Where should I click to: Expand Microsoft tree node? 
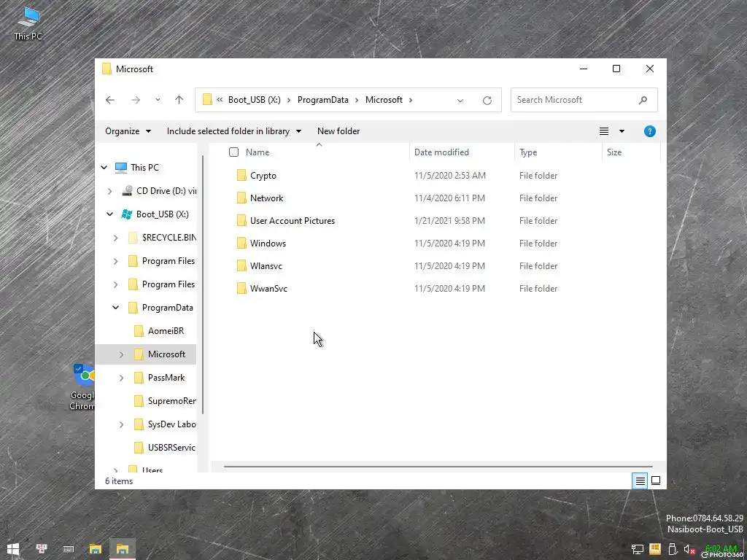pos(121,354)
